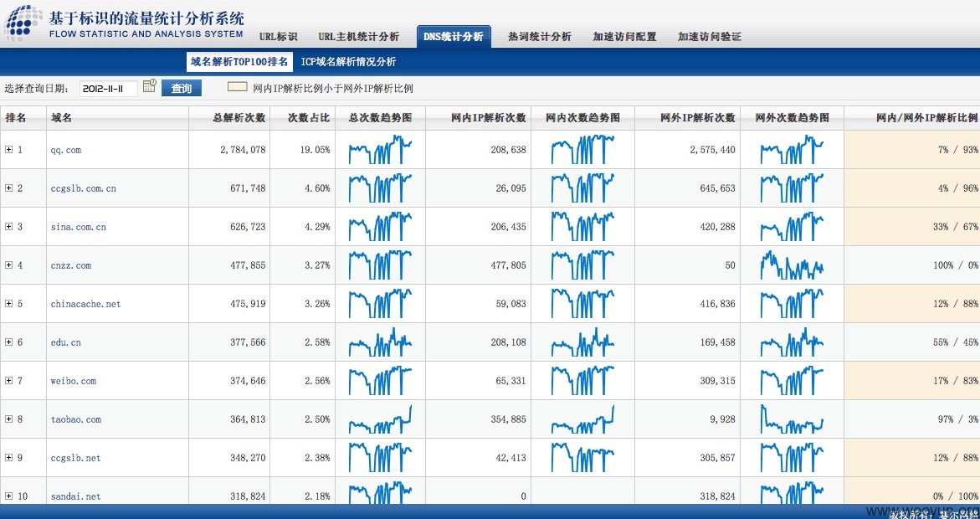Open the sandai.net domain link
The width and height of the screenshot is (980, 519).
[x=75, y=496]
